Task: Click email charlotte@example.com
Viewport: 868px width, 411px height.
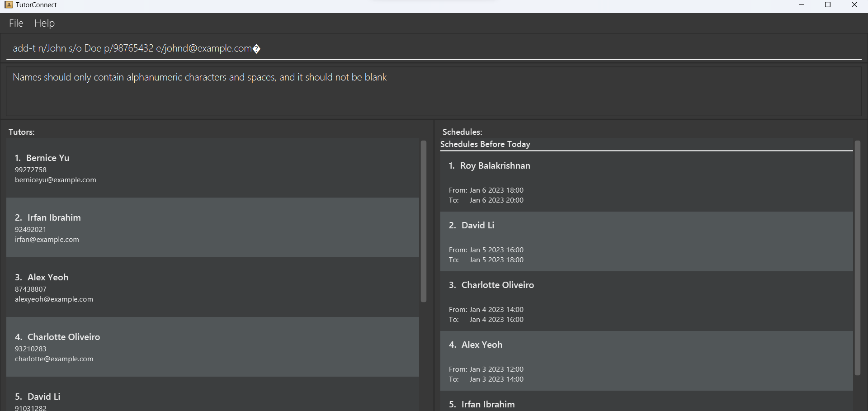Action: 54,359
